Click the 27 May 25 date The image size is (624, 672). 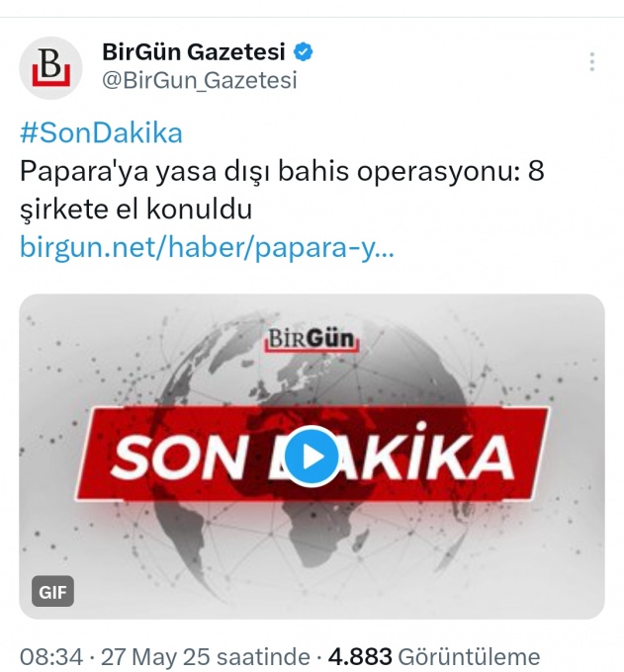(155, 657)
